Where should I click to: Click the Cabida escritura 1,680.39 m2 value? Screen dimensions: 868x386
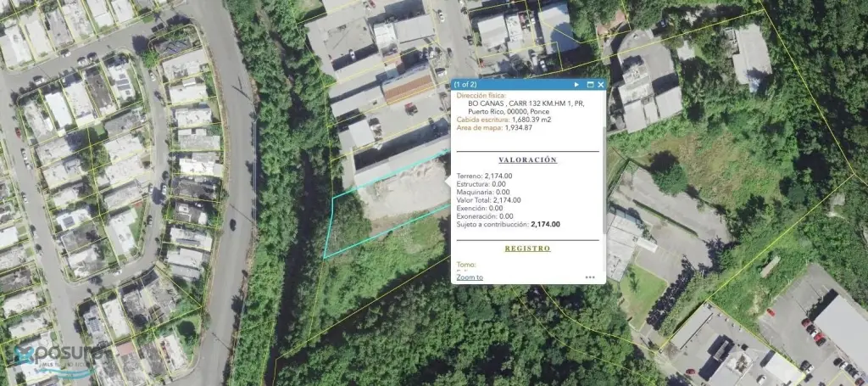(x=531, y=119)
